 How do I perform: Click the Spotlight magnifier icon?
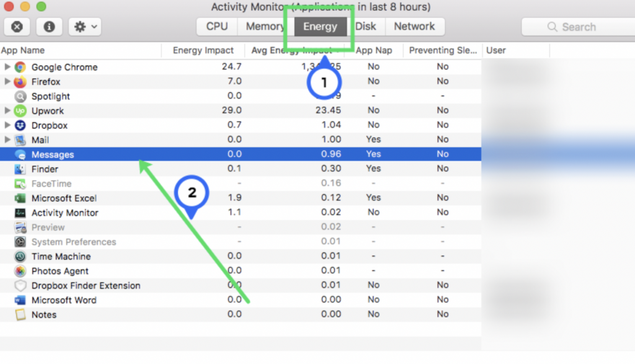click(x=20, y=96)
